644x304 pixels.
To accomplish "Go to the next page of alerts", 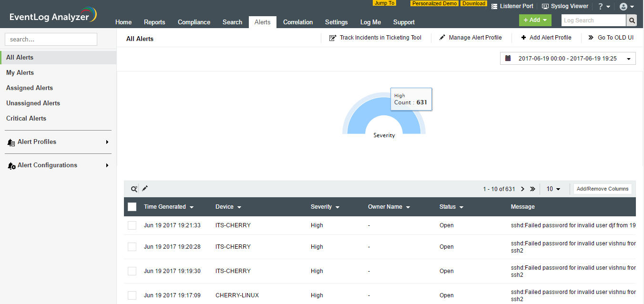I will (522, 189).
